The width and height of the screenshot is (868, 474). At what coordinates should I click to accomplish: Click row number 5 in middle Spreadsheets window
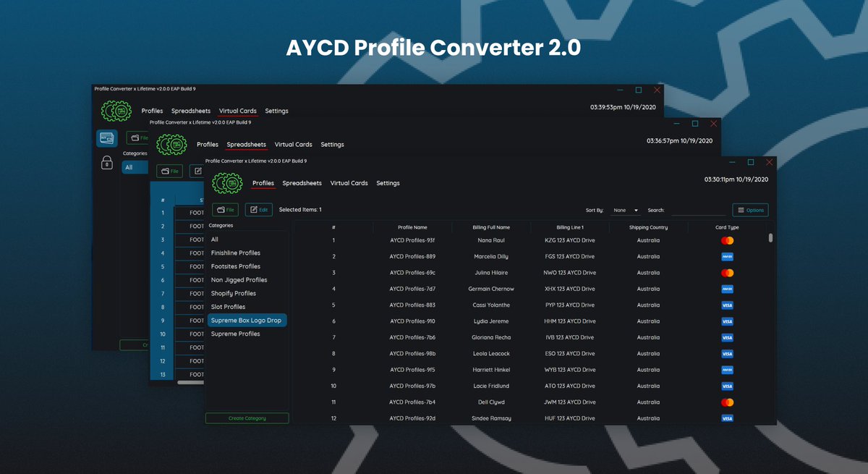[163, 266]
